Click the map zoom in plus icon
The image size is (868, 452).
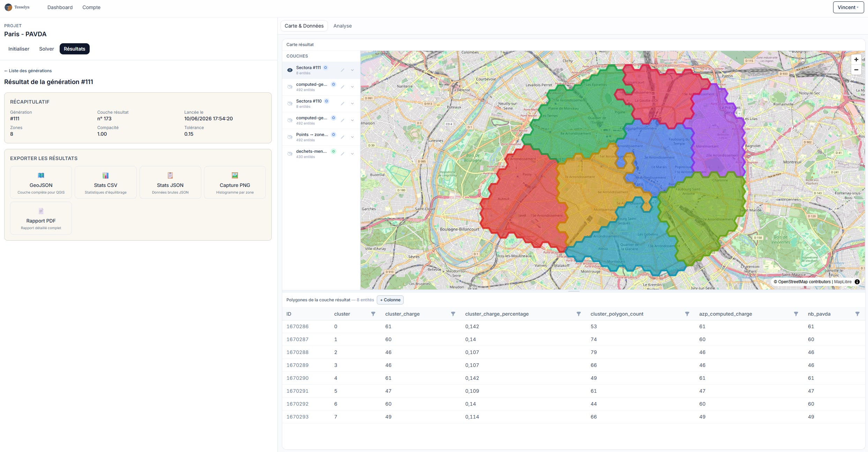pyautogui.click(x=856, y=60)
